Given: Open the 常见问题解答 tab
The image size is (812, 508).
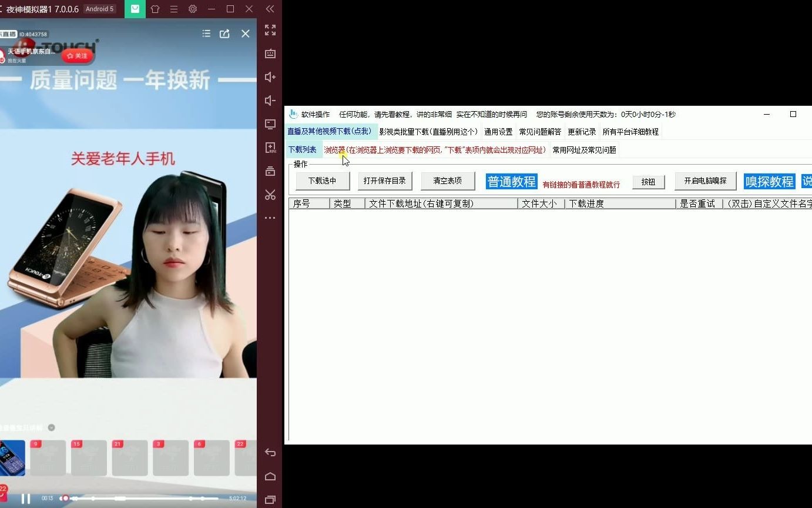Looking at the screenshot, I should (x=540, y=132).
